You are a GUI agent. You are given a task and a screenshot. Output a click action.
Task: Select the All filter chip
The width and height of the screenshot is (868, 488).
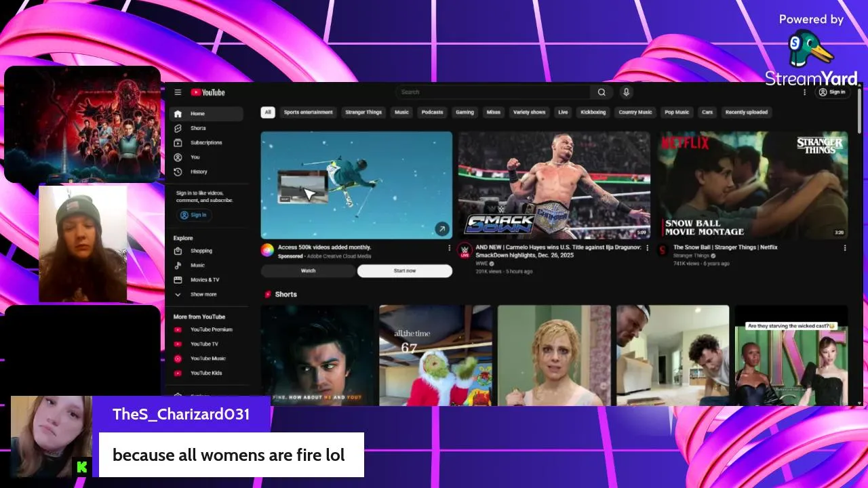point(268,113)
